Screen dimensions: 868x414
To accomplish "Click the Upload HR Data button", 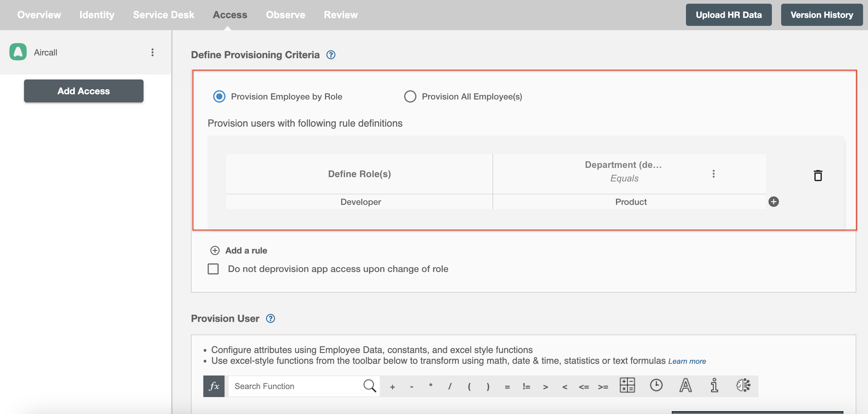I will pyautogui.click(x=728, y=15).
